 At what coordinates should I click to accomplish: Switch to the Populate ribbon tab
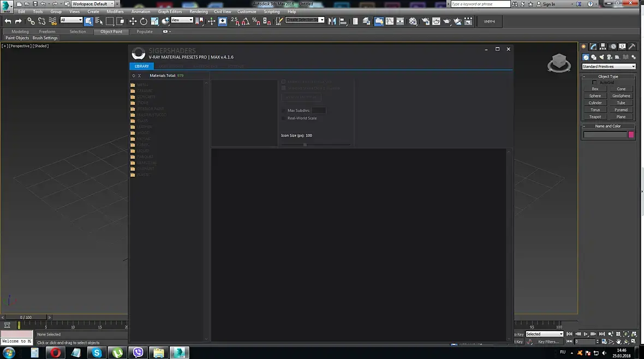pos(145,32)
